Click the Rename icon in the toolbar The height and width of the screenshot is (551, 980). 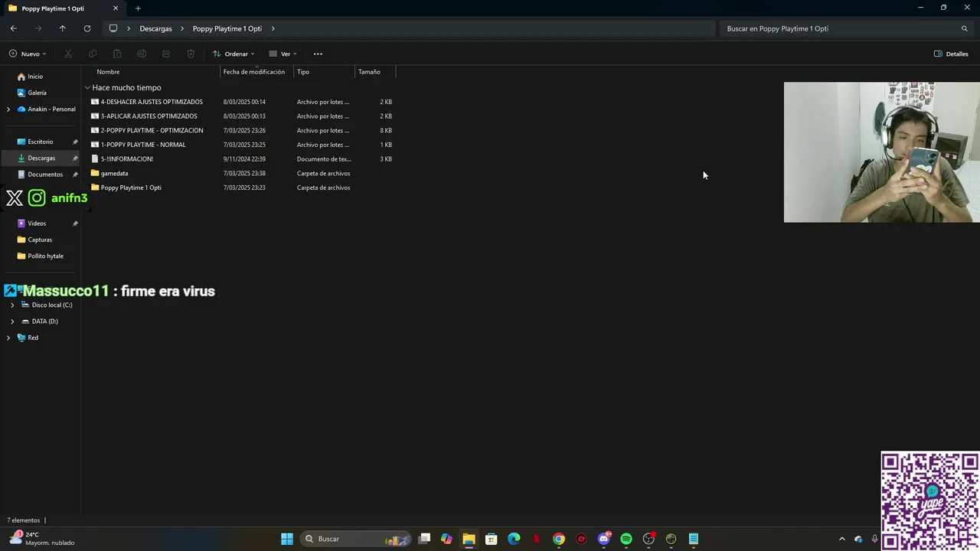[x=142, y=54]
